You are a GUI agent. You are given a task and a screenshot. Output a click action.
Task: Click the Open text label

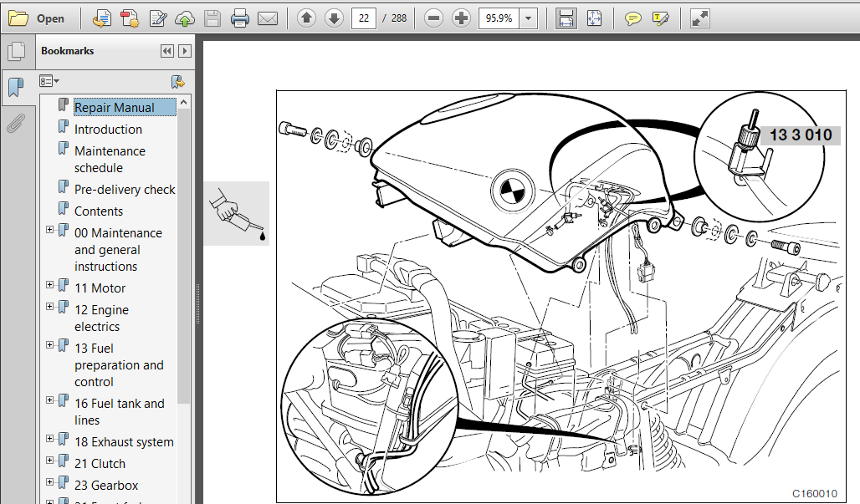tap(50, 18)
